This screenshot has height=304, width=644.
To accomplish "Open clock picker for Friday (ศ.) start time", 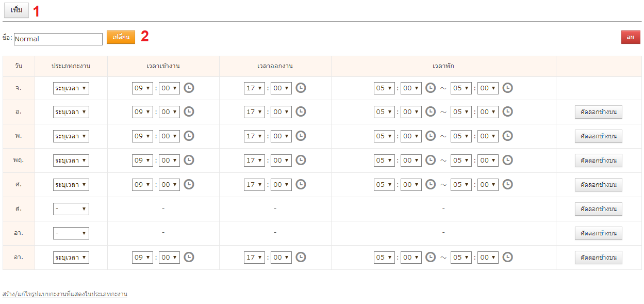I will click(x=189, y=184).
